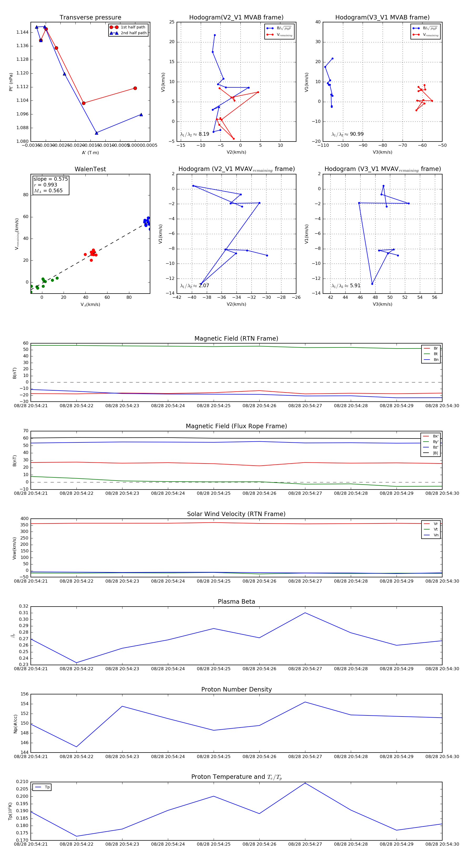Select the "Bz'" legend entry
The image size is (473, 868).
point(431,447)
